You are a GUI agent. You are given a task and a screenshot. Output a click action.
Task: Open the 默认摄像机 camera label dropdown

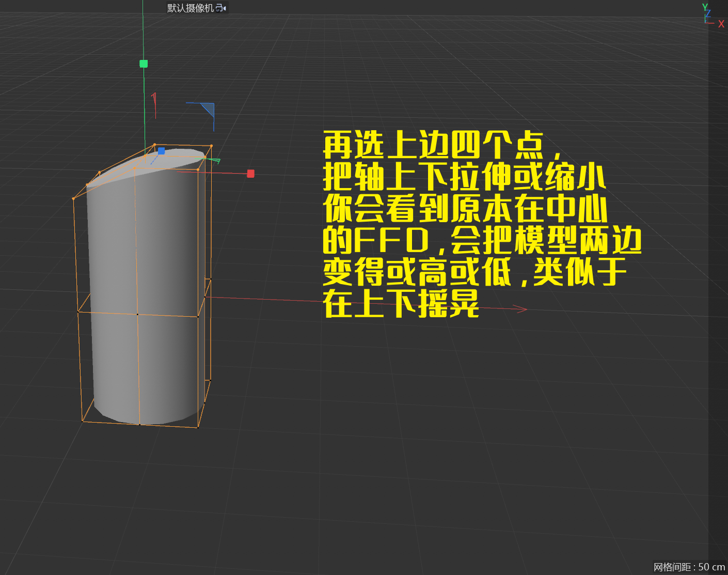pyautogui.click(x=226, y=8)
